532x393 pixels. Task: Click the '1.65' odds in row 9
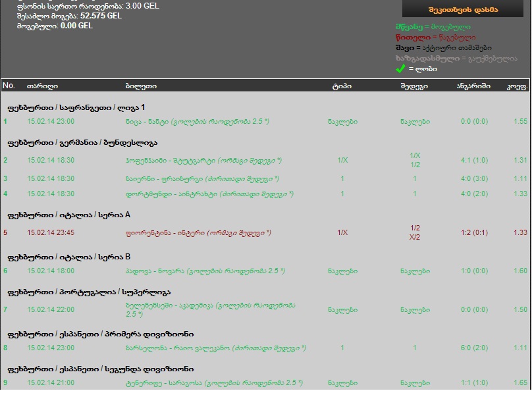click(520, 383)
